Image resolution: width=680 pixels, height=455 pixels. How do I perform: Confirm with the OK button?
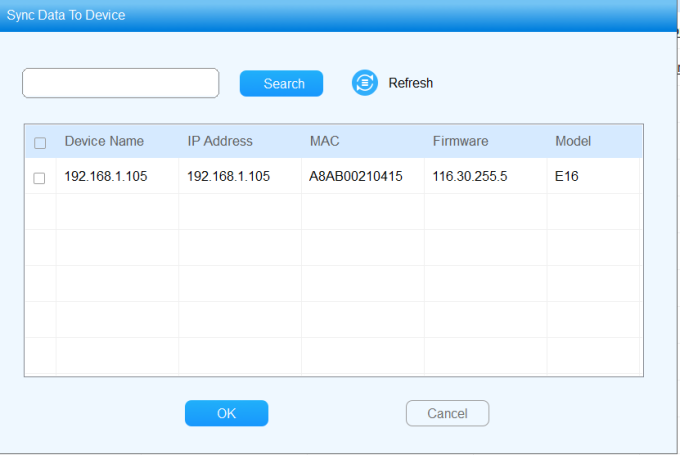(226, 413)
